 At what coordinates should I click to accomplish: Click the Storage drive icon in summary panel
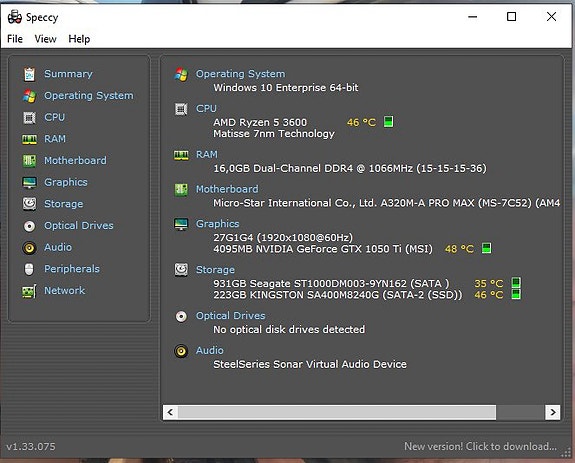point(181,270)
